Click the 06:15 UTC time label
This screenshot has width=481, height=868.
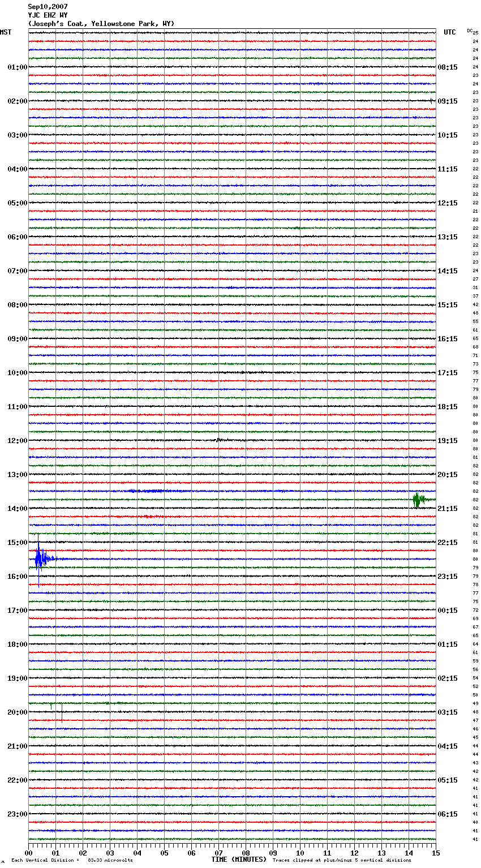point(448,814)
